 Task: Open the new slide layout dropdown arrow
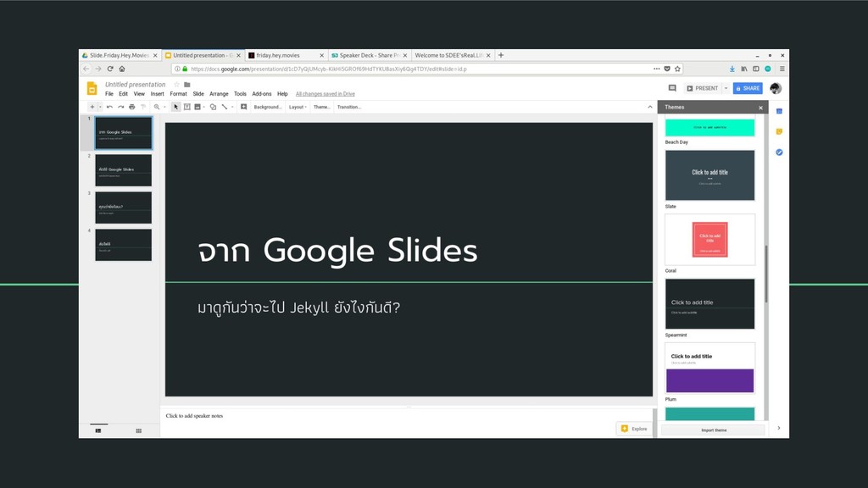[100, 107]
